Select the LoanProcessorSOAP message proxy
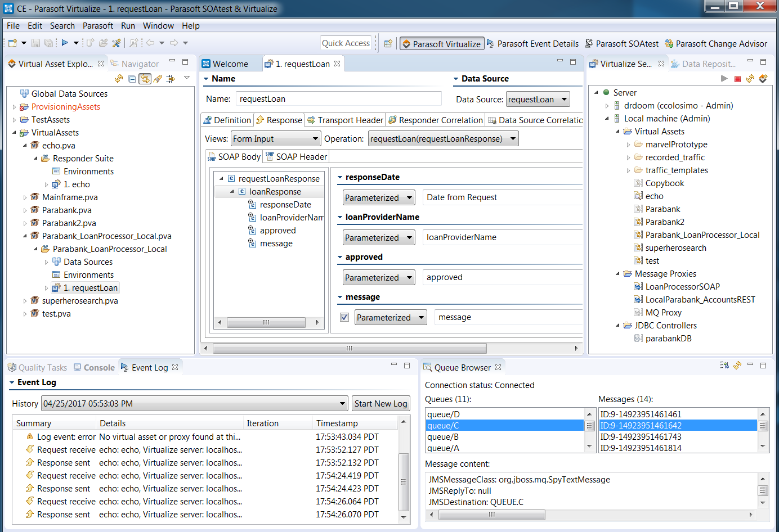This screenshot has height=532, width=779. pyautogui.click(x=682, y=287)
